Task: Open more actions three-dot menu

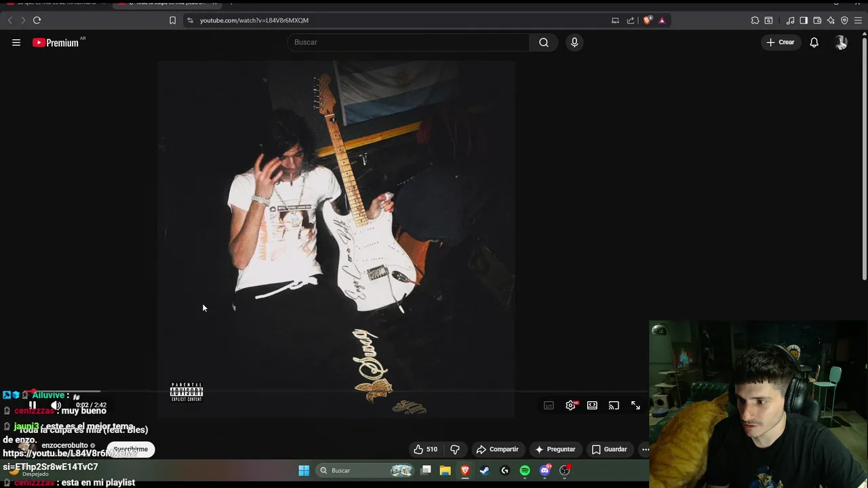Action: (645, 449)
